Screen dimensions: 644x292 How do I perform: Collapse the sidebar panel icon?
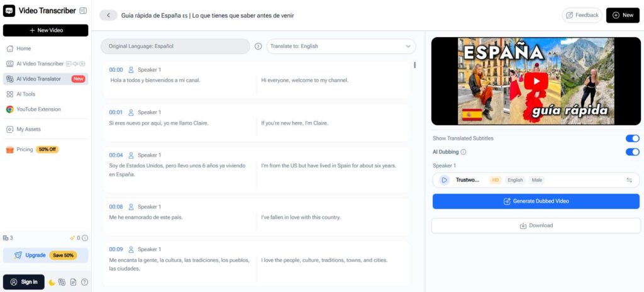pos(83,11)
